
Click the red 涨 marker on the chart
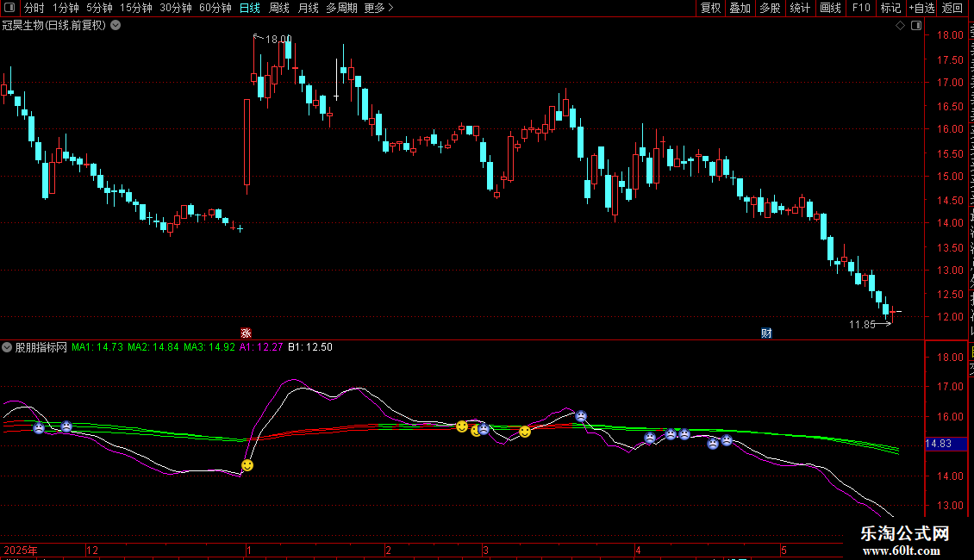(x=246, y=333)
